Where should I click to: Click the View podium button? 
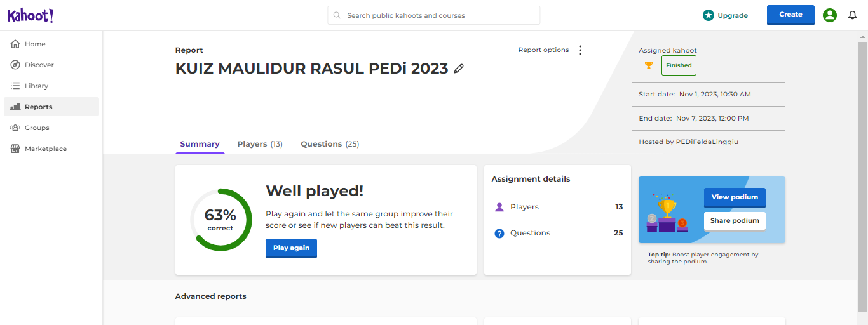735,197
